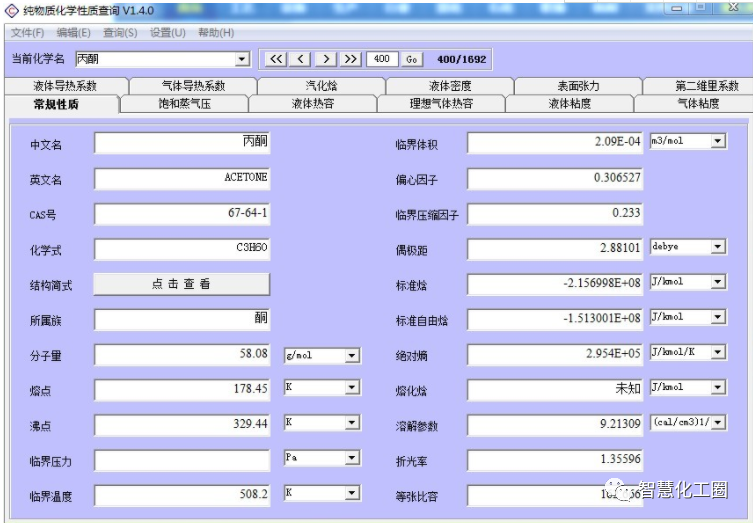
Task: Switch to the 液体密度 tab
Action: (x=450, y=86)
